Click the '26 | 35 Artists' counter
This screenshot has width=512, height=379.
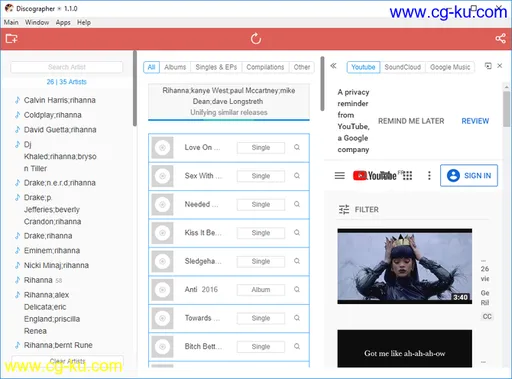(x=66, y=82)
